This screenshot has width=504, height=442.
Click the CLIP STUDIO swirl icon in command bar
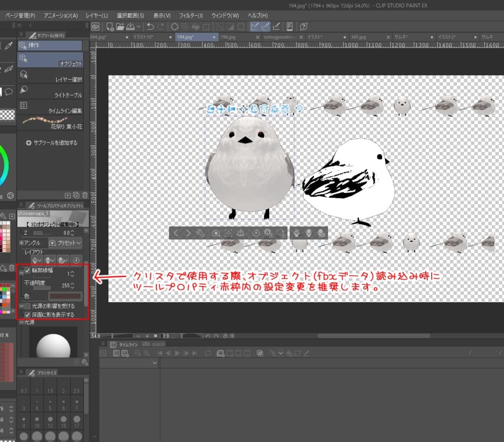point(95,26)
